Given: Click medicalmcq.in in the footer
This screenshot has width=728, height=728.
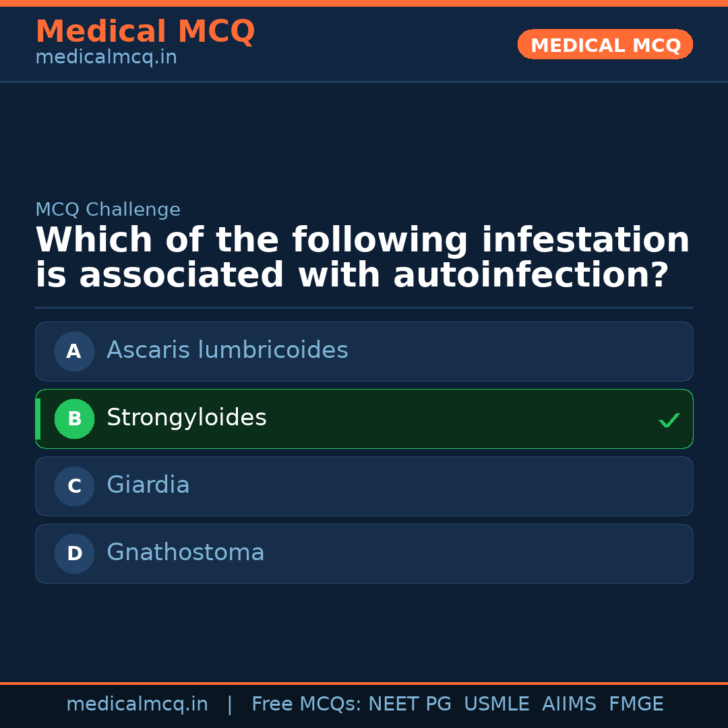Looking at the screenshot, I should [138, 704].
